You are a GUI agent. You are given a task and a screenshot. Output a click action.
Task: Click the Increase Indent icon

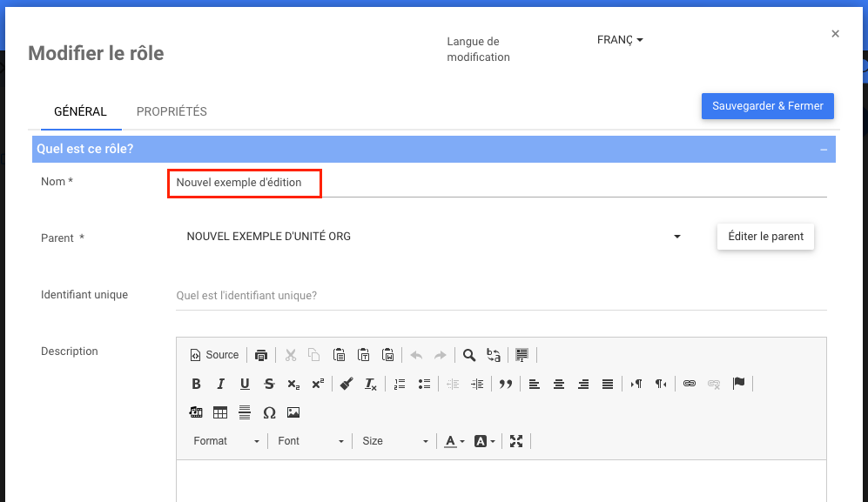point(476,384)
